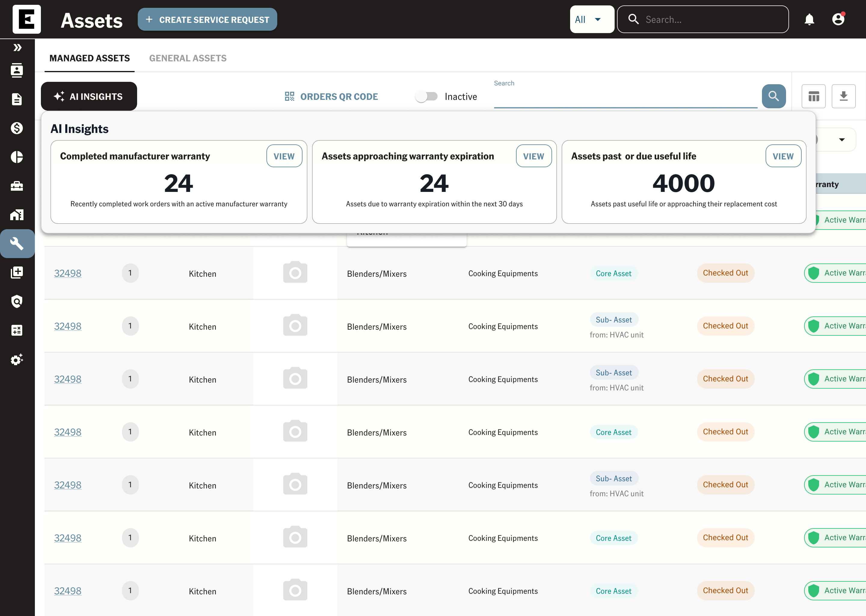Click the header search magnifier icon
The width and height of the screenshot is (866, 616).
(633, 19)
